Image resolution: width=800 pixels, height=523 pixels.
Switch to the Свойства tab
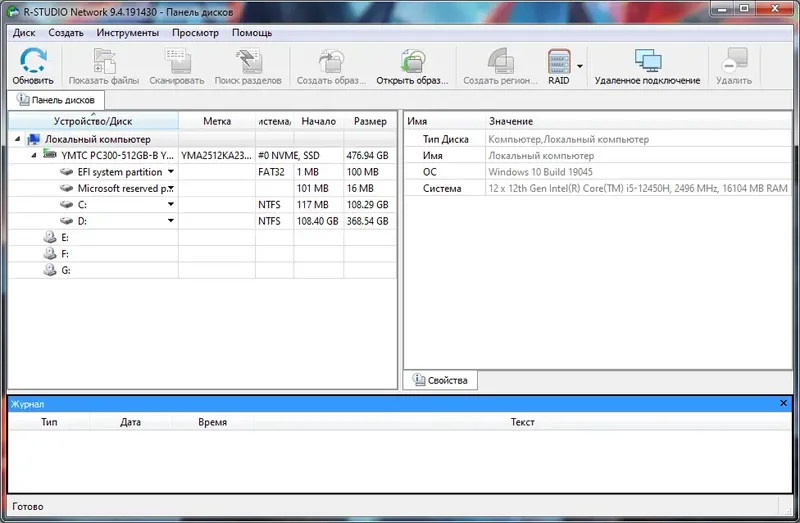click(440, 380)
